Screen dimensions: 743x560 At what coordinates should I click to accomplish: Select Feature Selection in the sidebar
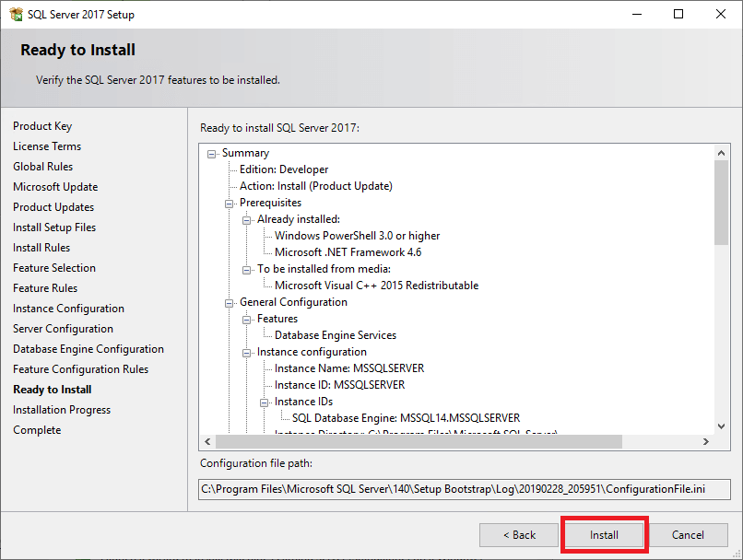pyautogui.click(x=54, y=268)
